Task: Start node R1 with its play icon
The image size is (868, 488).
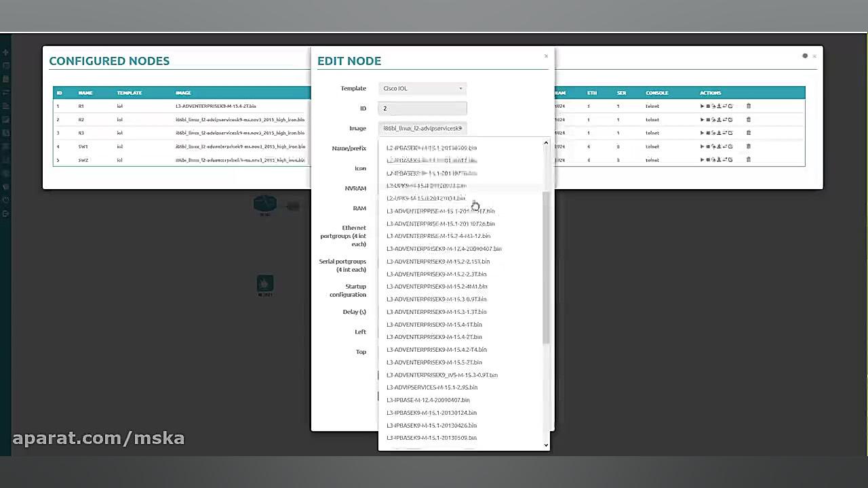Action: [703, 106]
